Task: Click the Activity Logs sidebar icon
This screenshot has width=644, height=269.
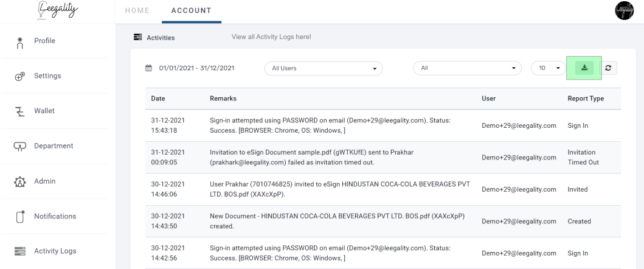Action: (19, 251)
